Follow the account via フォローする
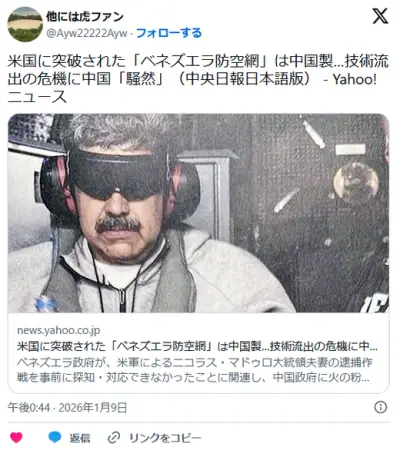The width and height of the screenshot is (400, 450). [169, 33]
